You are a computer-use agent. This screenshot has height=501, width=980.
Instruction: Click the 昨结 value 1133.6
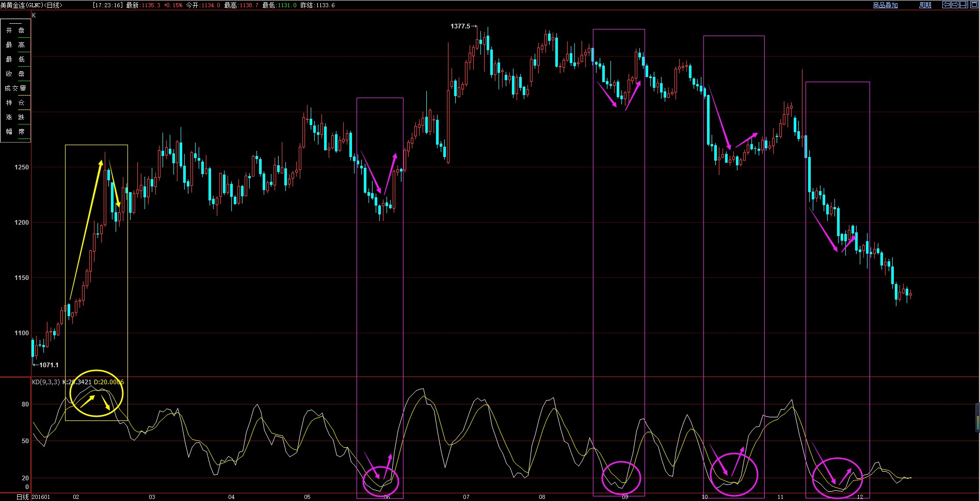coord(325,5)
